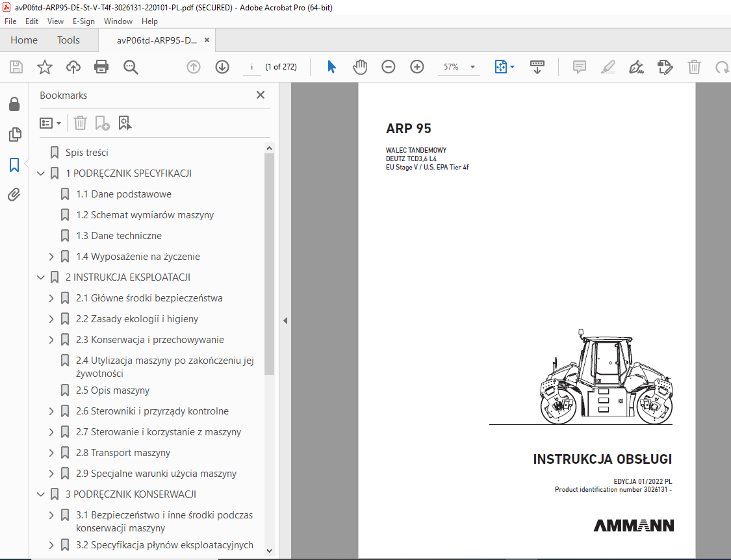Screen dimensions: 731x560
Task: Expand 3.2 Specyfikacja płynów eksploatacyjnych
Action: [51, 545]
